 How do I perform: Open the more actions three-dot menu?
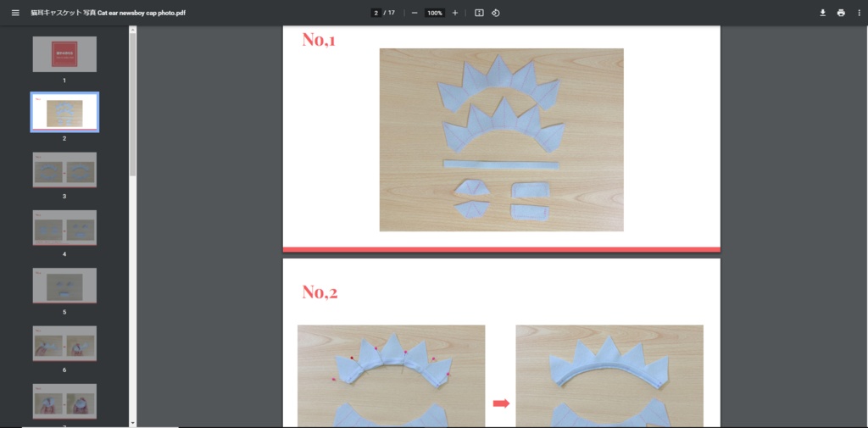point(859,13)
